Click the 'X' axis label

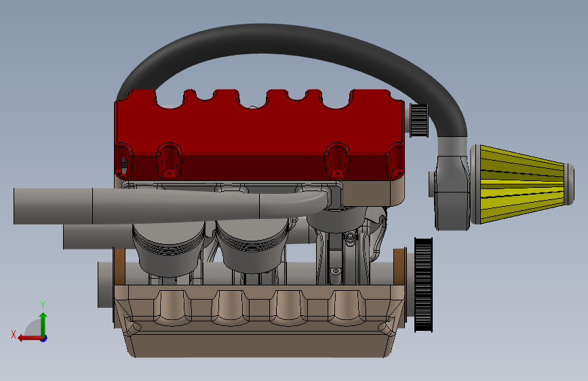(14, 334)
